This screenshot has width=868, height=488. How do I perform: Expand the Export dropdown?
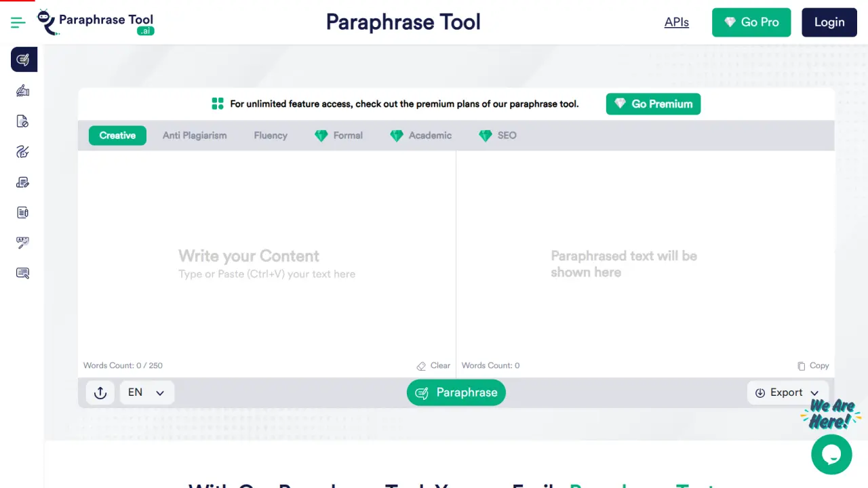click(787, 392)
